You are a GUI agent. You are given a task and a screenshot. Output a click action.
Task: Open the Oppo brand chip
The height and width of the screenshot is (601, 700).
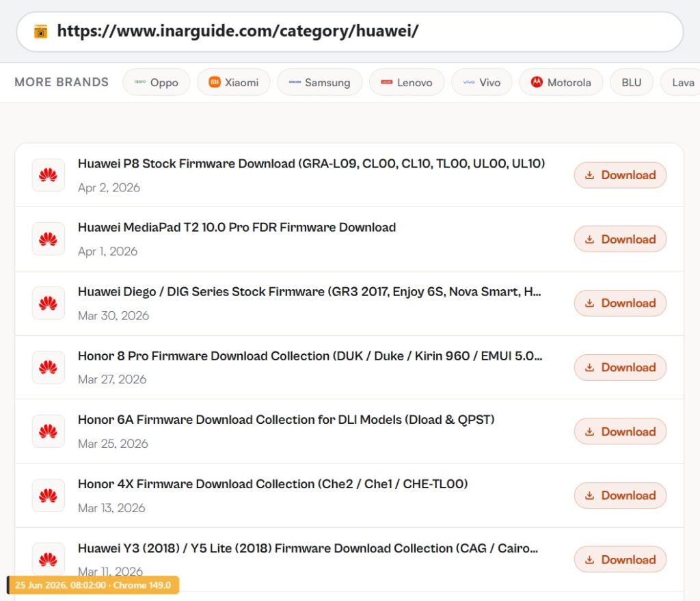pos(157,82)
